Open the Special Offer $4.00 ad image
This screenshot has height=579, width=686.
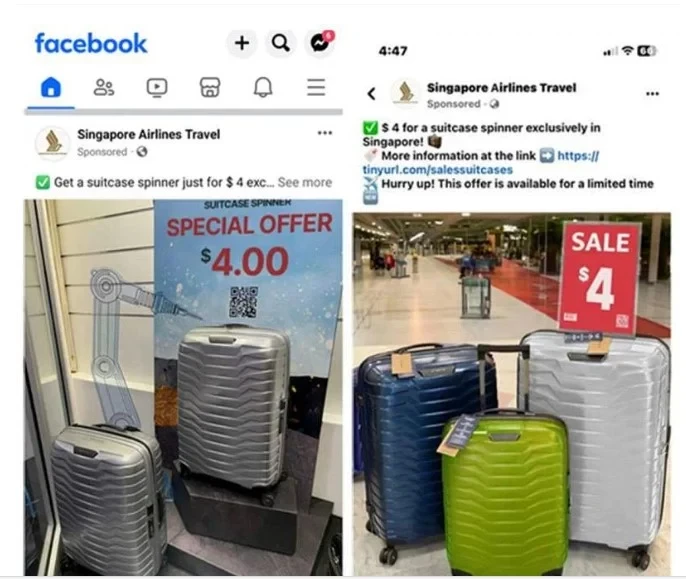pos(183,387)
